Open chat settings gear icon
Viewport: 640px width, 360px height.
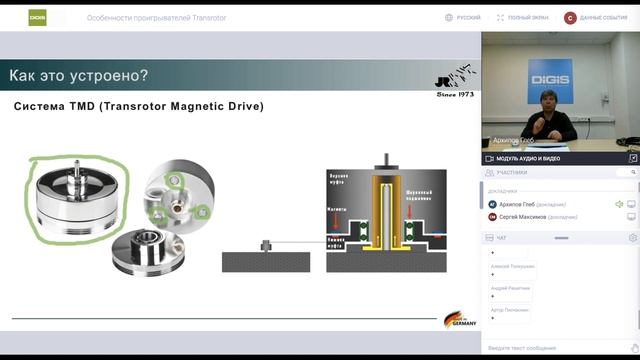(633, 238)
